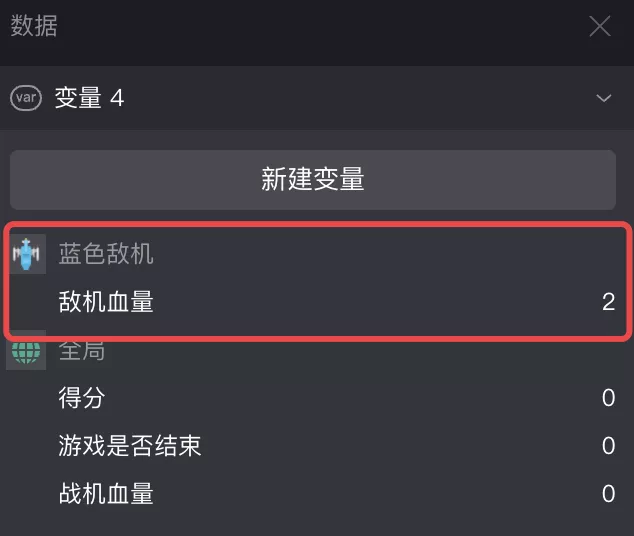Click the value 0 of 得分
The height and width of the screenshot is (536, 634).
[x=609, y=398]
